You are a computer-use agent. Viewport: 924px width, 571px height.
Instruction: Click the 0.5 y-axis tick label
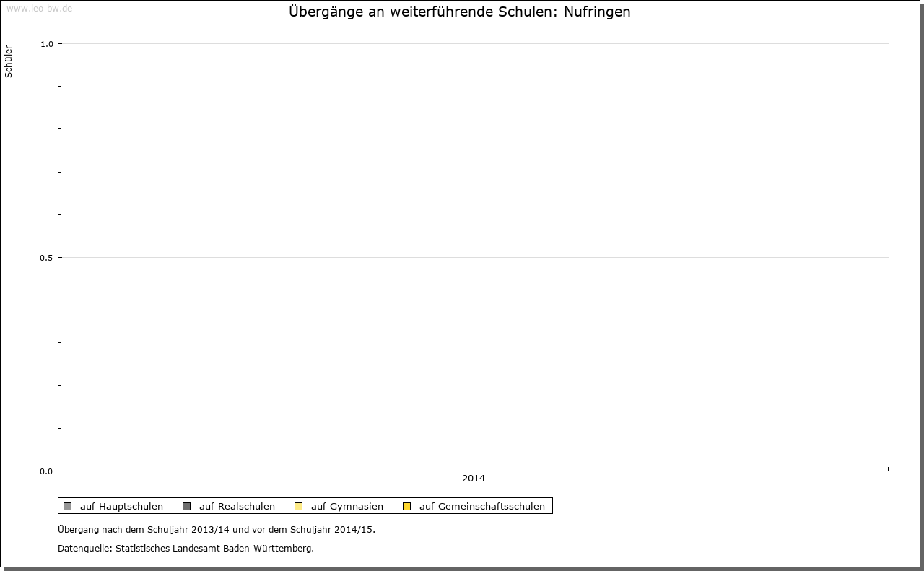tap(46, 258)
